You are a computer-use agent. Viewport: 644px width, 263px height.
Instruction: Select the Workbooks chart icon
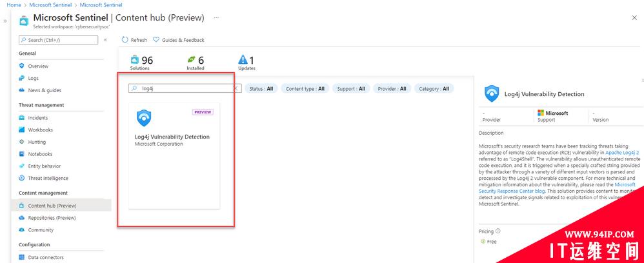22,130
